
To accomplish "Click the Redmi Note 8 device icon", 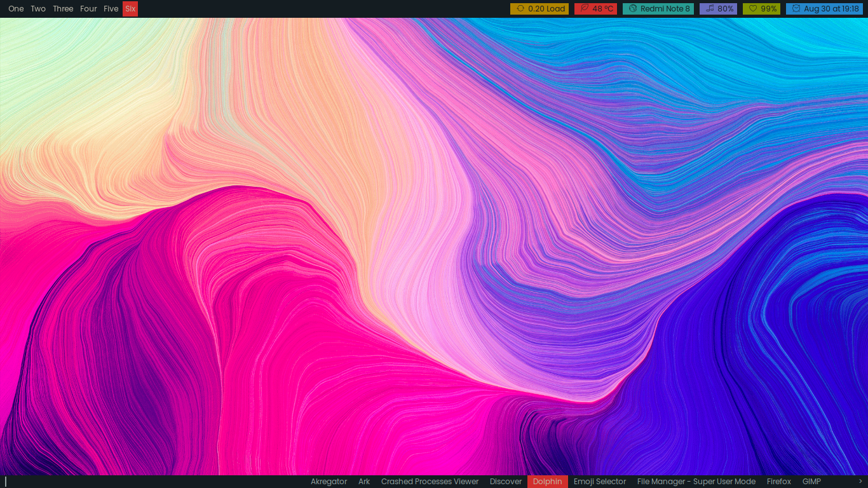I will pyautogui.click(x=633, y=9).
